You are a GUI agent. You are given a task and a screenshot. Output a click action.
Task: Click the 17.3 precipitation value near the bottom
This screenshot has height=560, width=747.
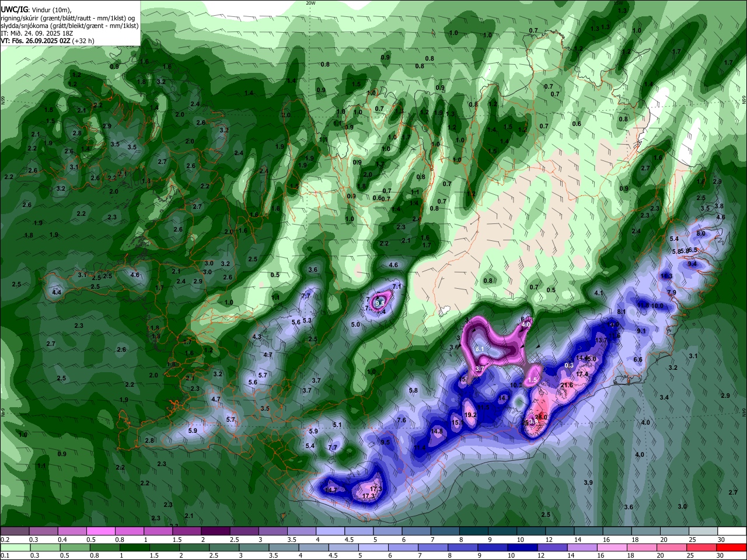pyautogui.click(x=369, y=496)
